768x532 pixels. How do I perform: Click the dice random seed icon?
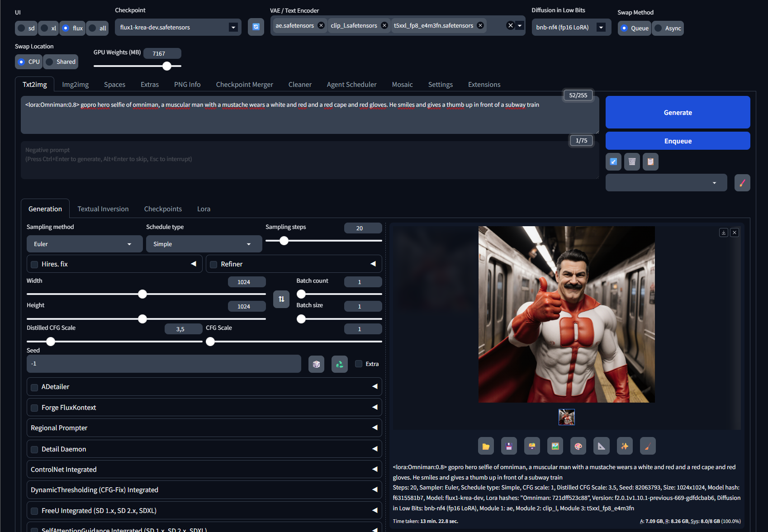pyautogui.click(x=317, y=364)
